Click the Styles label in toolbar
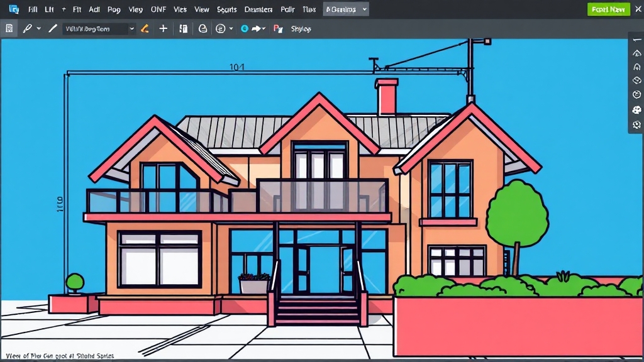This screenshot has height=362, width=644. [301, 29]
